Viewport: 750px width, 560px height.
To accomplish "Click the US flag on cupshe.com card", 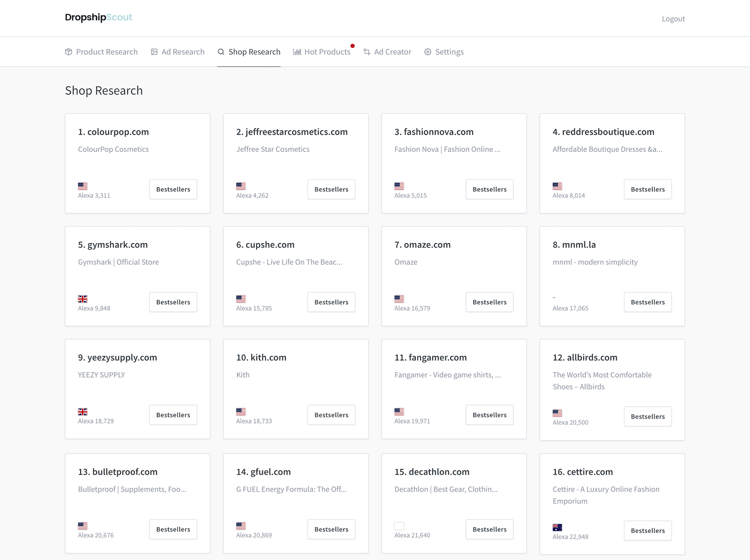I will point(241,299).
